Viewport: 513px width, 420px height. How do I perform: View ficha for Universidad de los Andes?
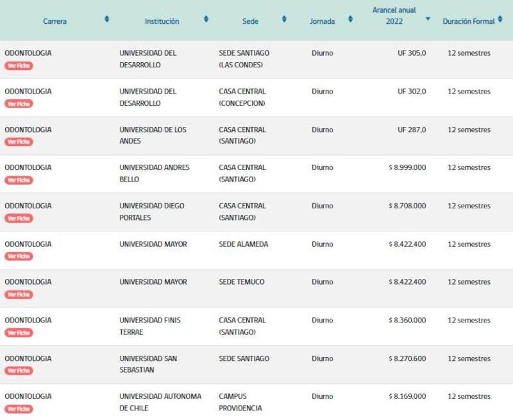[x=19, y=142]
